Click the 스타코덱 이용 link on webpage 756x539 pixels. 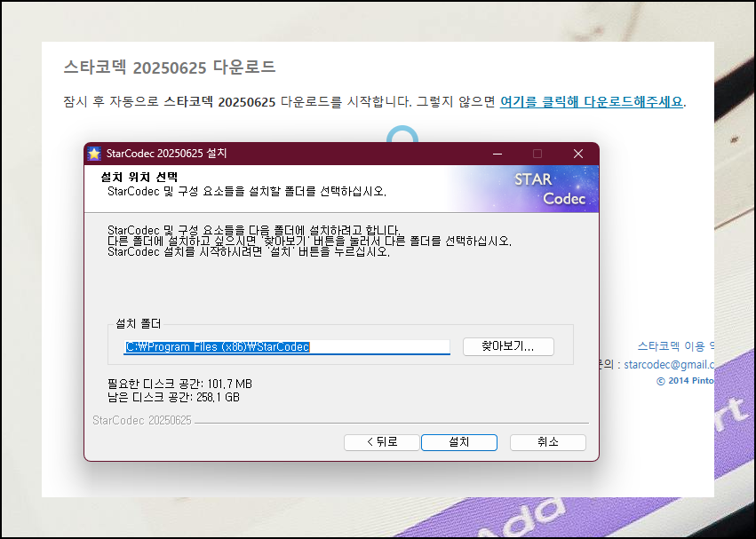(x=675, y=345)
